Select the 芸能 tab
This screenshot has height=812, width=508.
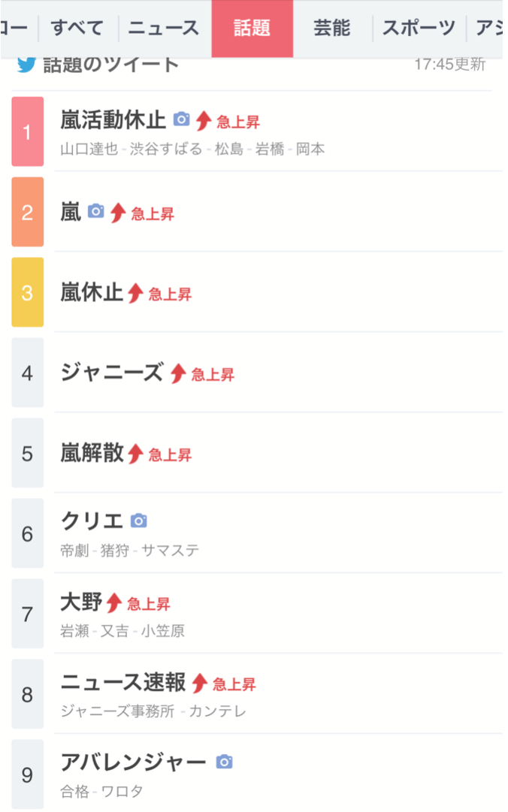tap(332, 28)
